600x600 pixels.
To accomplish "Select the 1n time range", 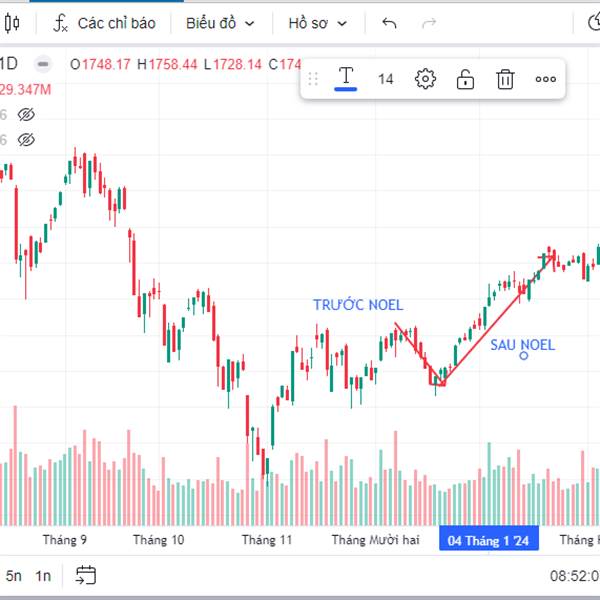I will (43, 575).
